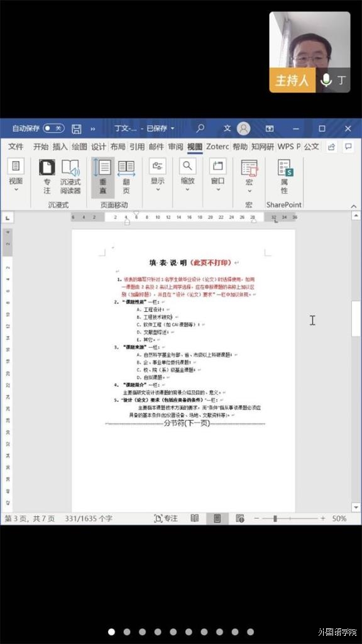The height and width of the screenshot is (644, 362).
Task: Open the File (文件) menu tab
Action: [16, 147]
